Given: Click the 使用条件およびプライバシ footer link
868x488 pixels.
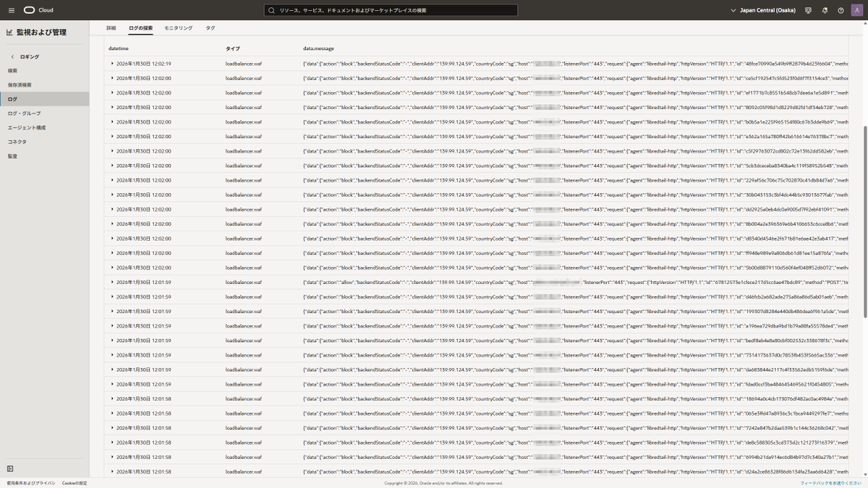Looking at the screenshot, I should [x=31, y=483].
